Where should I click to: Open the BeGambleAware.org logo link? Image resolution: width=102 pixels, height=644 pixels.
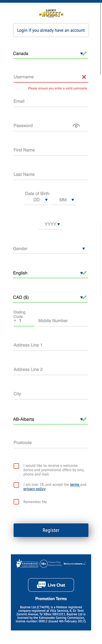75,564
